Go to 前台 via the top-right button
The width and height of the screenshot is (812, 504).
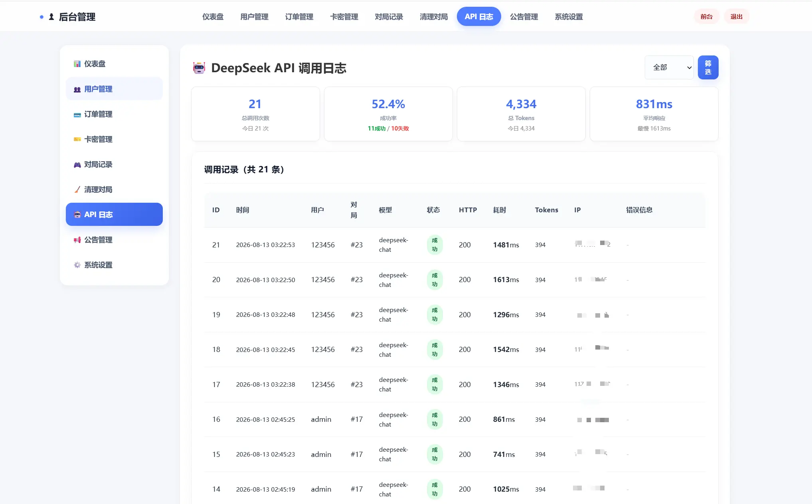(706, 17)
